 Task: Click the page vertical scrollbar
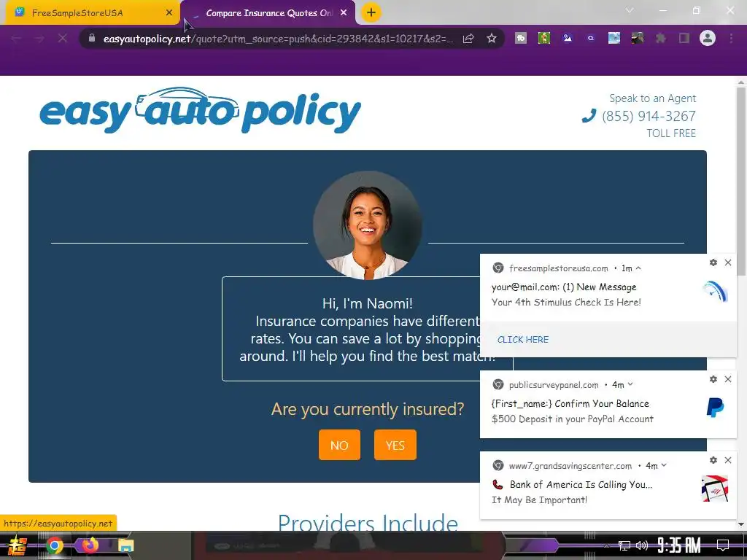tap(741, 181)
